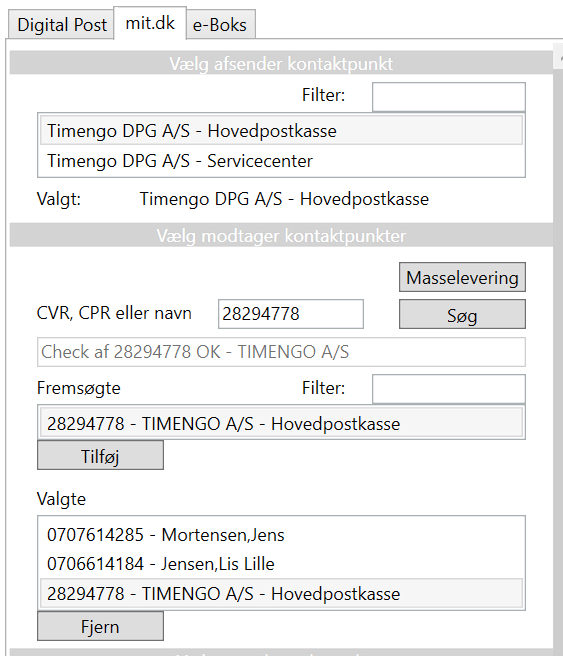Click the scrollbar up arrow
Viewport: 563px width, 656px height.
click(x=558, y=56)
